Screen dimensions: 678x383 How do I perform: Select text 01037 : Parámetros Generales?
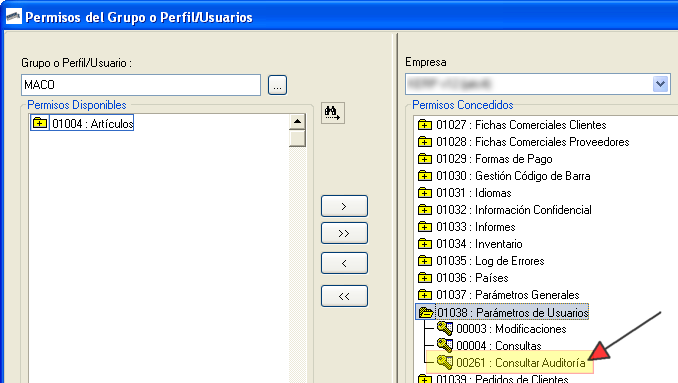(x=508, y=295)
